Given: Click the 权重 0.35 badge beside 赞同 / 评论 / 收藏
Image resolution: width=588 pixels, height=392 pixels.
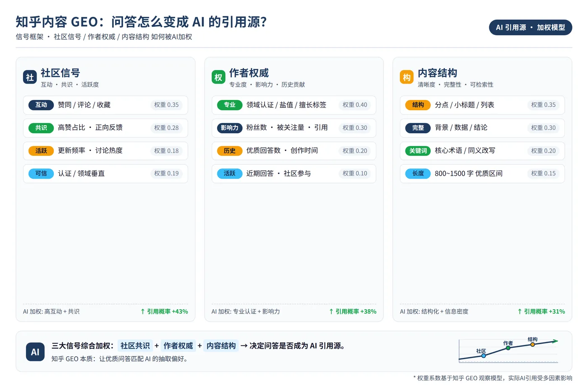Looking at the screenshot, I should pyautogui.click(x=166, y=105).
